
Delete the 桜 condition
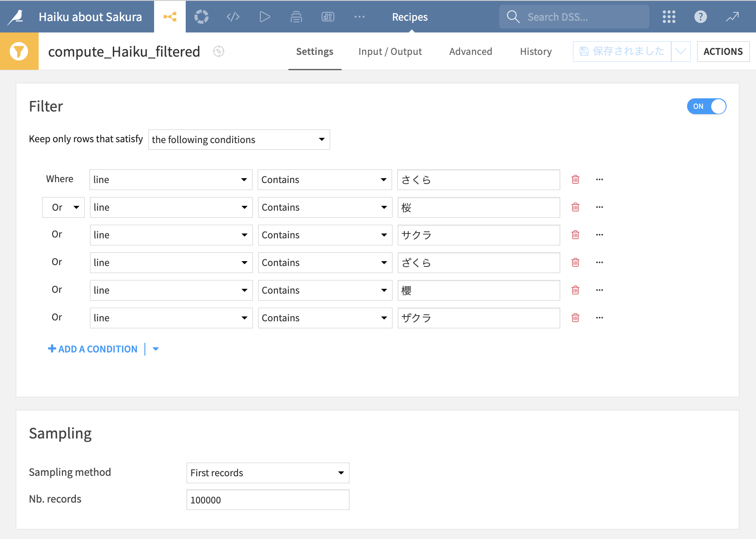[576, 207]
